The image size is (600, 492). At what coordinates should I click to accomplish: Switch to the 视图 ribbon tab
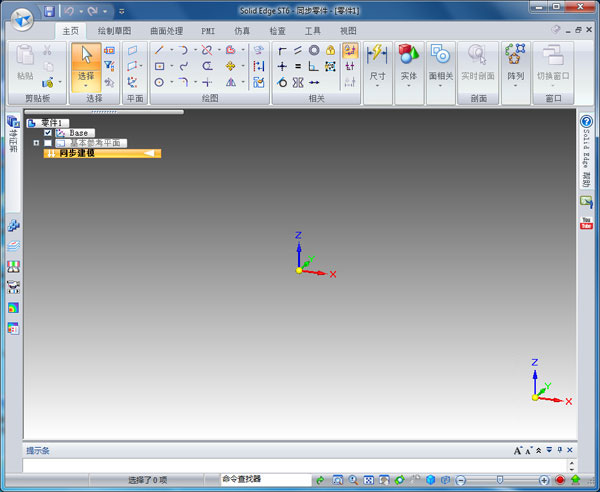click(x=348, y=31)
